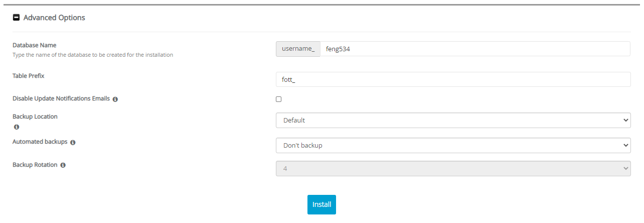This screenshot has width=644, height=223.
Task: Click the username_ prefix box
Action: [x=298, y=49]
